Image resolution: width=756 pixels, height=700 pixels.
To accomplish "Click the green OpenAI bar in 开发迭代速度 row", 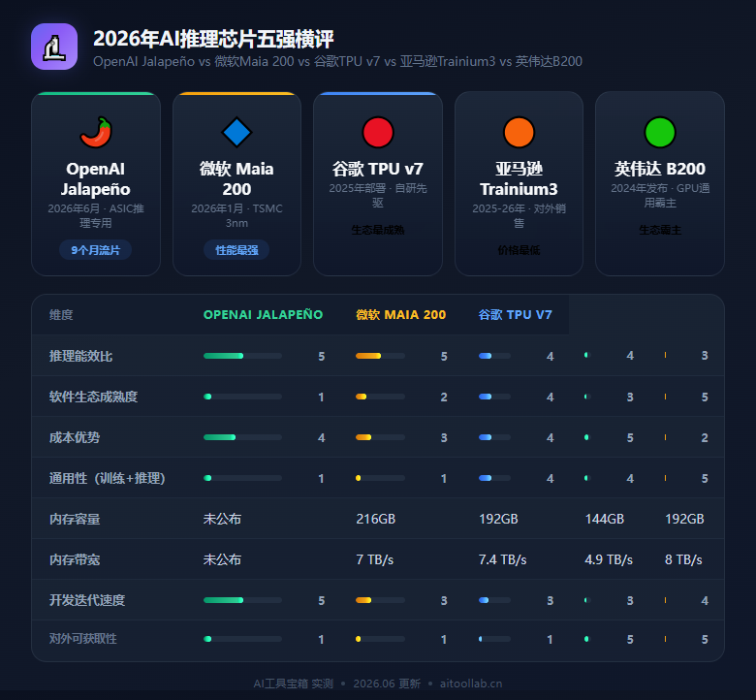I will [223, 600].
